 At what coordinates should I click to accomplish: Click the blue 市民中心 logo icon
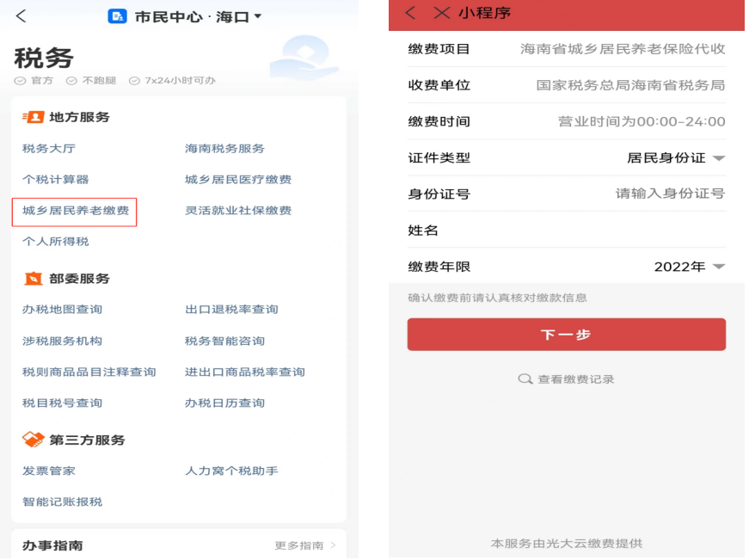(x=118, y=16)
